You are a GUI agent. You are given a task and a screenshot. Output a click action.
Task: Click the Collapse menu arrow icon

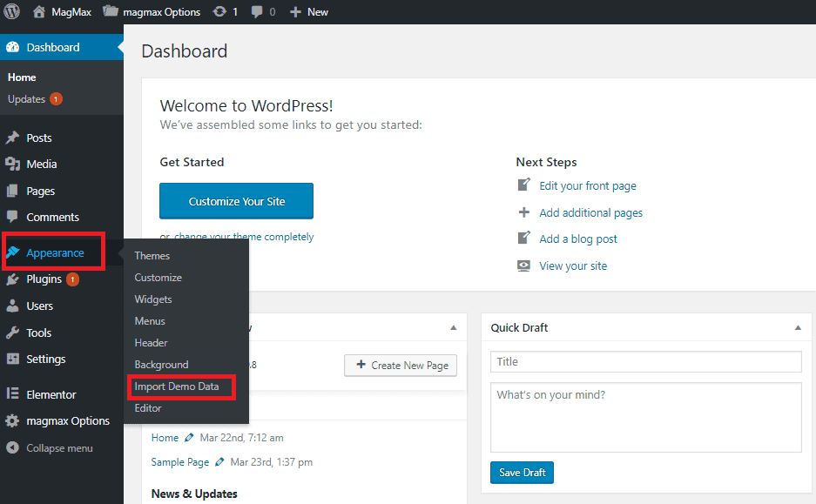[x=12, y=447]
